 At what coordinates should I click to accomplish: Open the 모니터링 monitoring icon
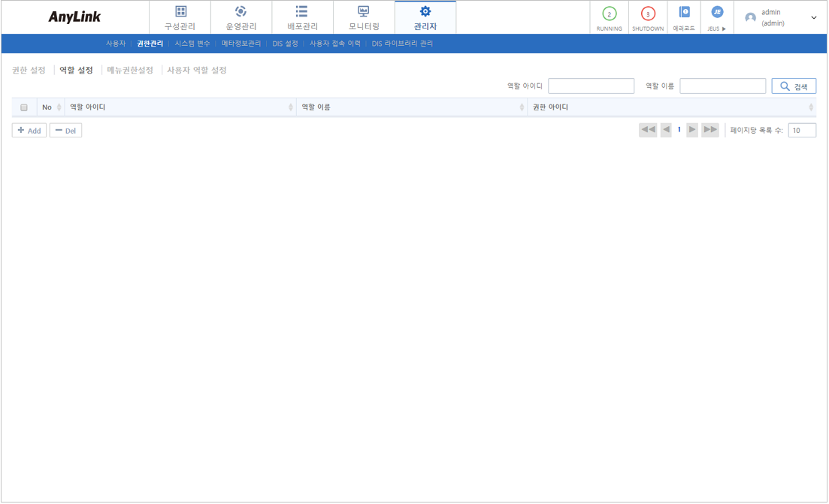[x=364, y=12]
